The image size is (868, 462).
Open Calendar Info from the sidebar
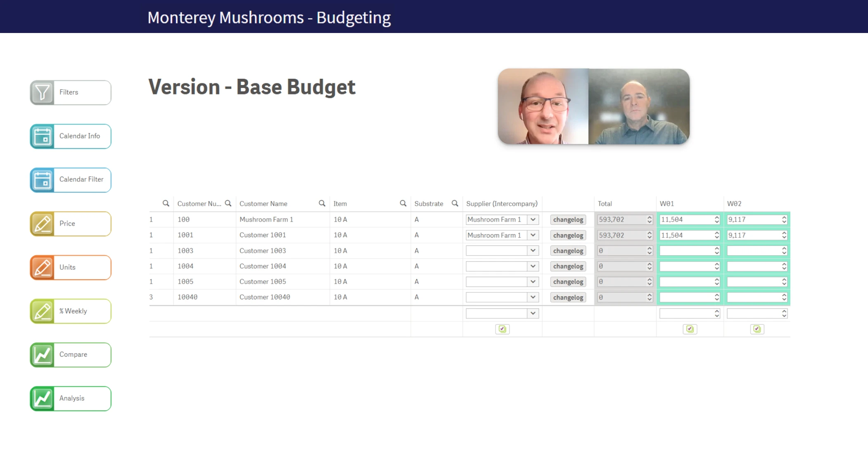(71, 136)
